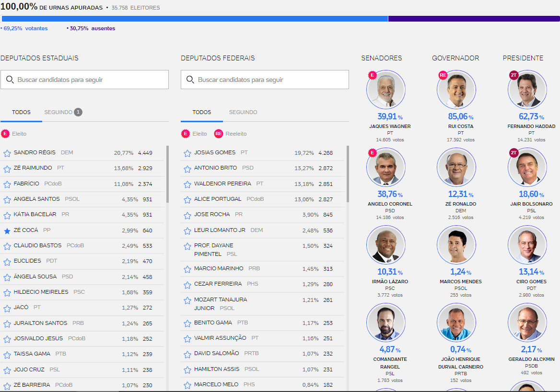Click Rui Costa governor portrait

click(x=456, y=90)
